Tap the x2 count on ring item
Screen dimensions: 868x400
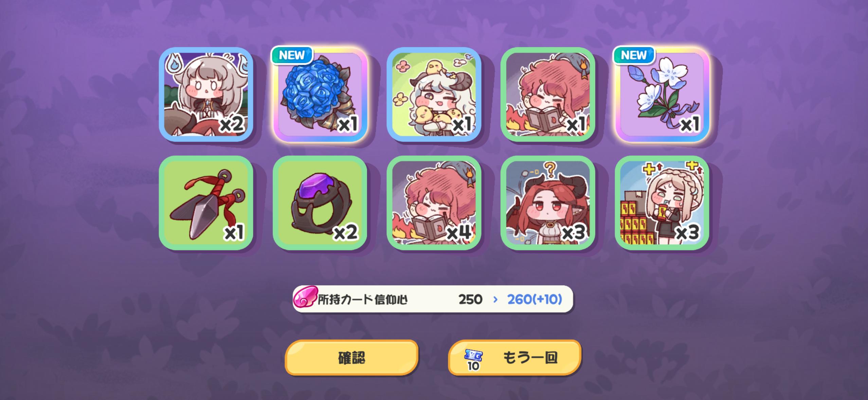346,232
